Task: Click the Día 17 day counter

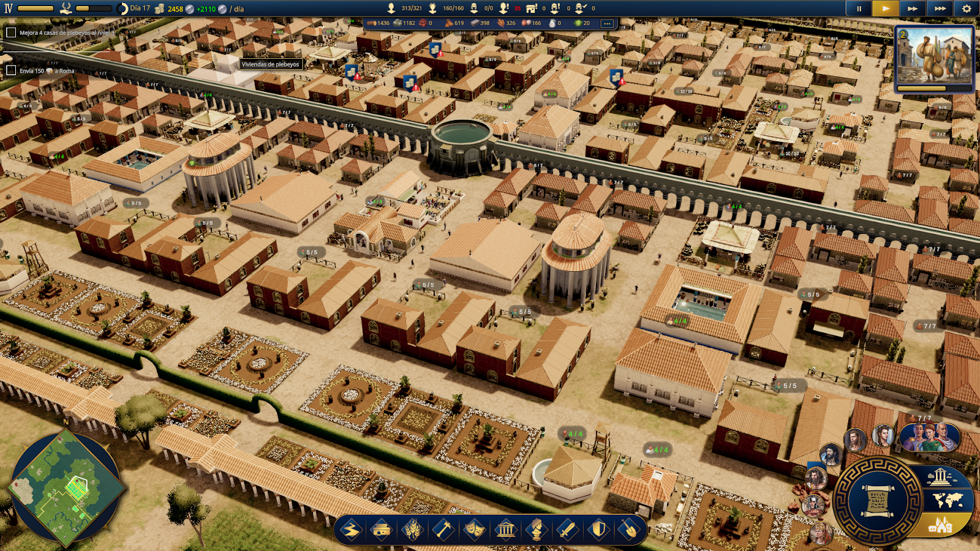Action: tap(140, 9)
